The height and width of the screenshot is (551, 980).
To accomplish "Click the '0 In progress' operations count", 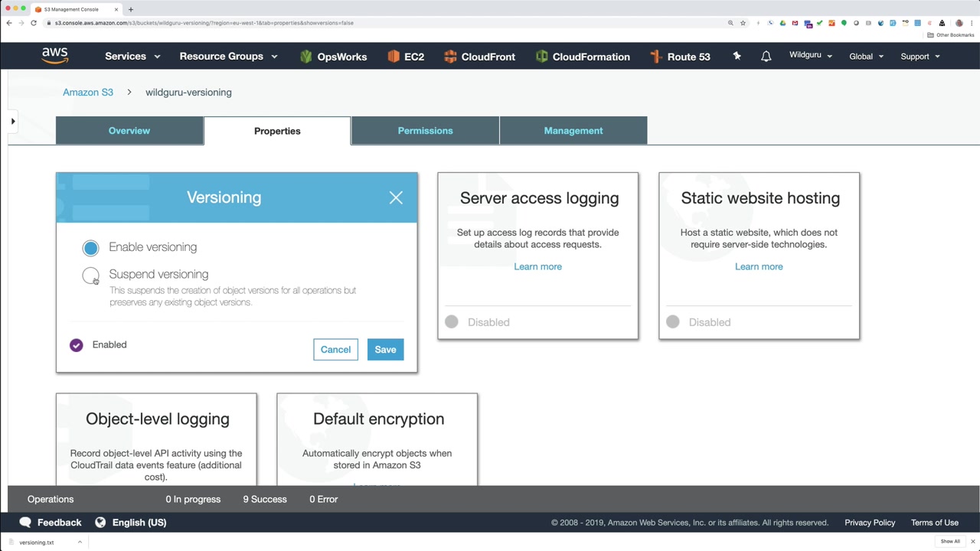I will [x=193, y=499].
